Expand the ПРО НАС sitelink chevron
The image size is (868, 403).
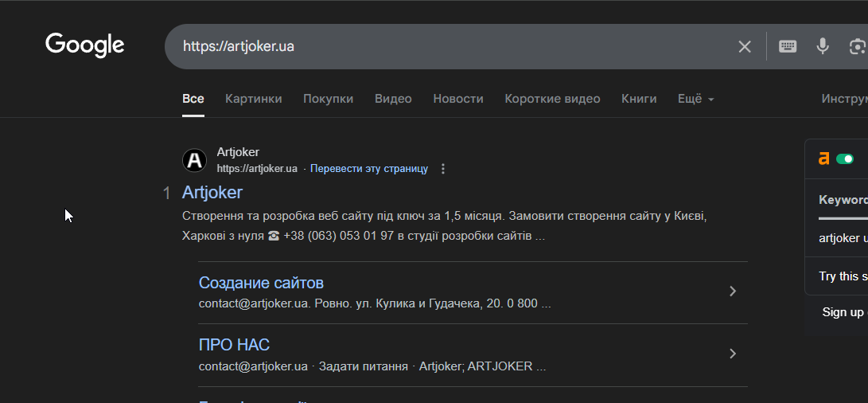[x=733, y=354]
